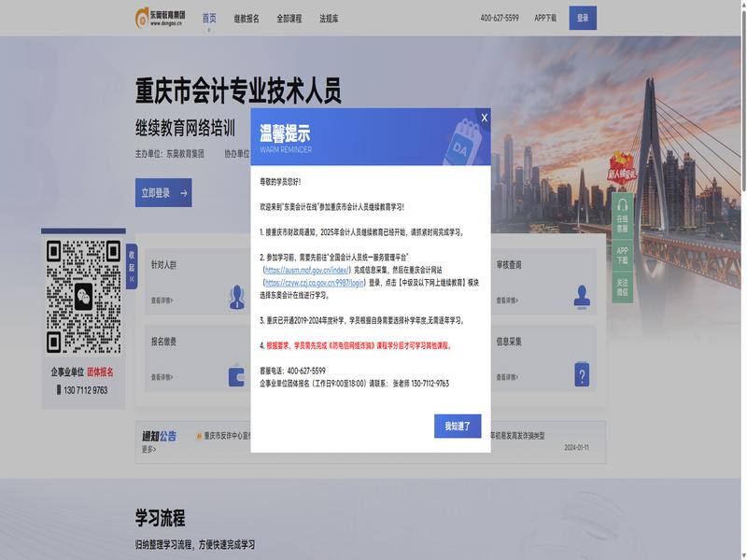This screenshot has width=747, height=560.
Task: Click the 信息采集 question-mark icon
Action: point(583,373)
